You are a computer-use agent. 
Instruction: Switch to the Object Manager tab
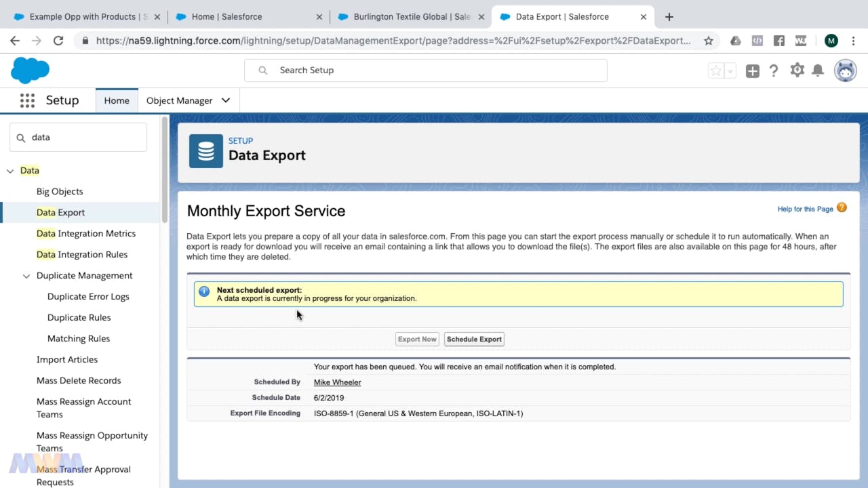click(x=179, y=100)
